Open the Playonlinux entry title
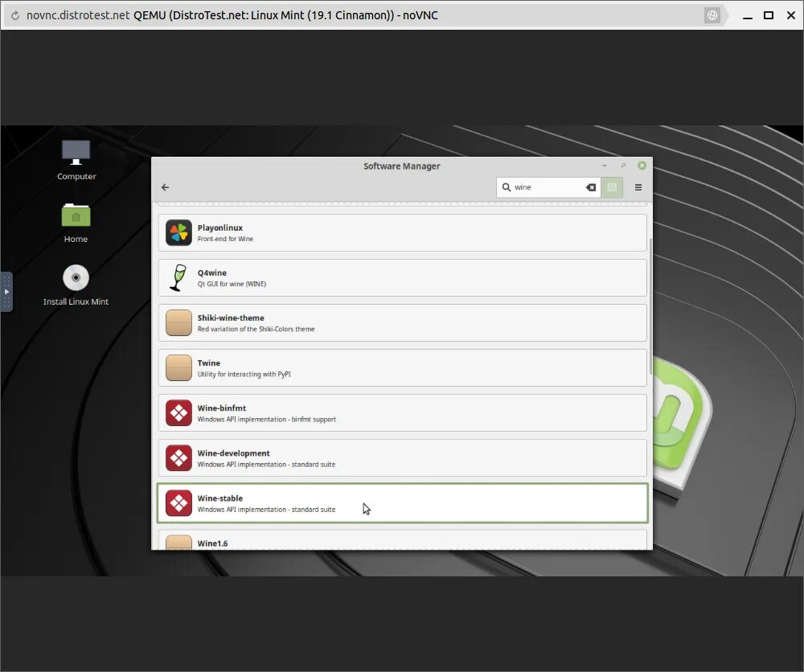Screen dimensions: 804x672 tap(220, 228)
